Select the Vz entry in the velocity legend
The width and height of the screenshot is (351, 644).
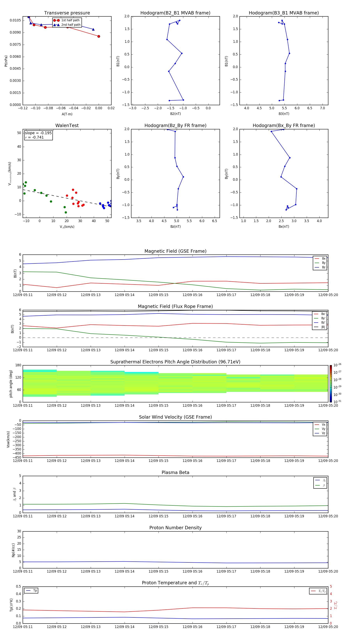[x=320, y=433]
